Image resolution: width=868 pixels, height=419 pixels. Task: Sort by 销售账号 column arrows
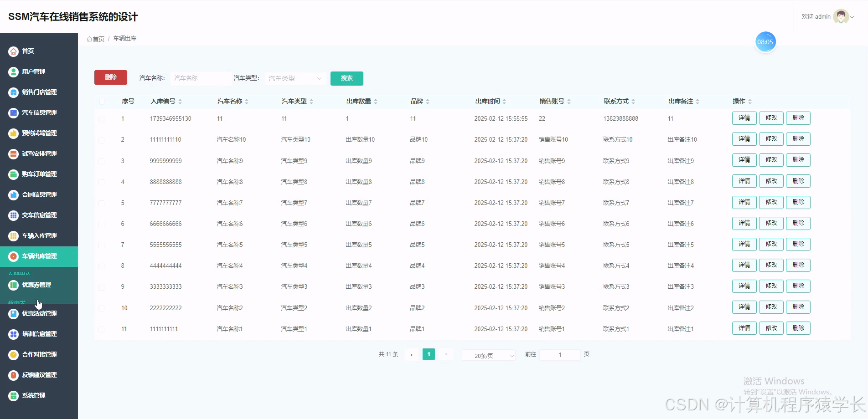point(569,102)
